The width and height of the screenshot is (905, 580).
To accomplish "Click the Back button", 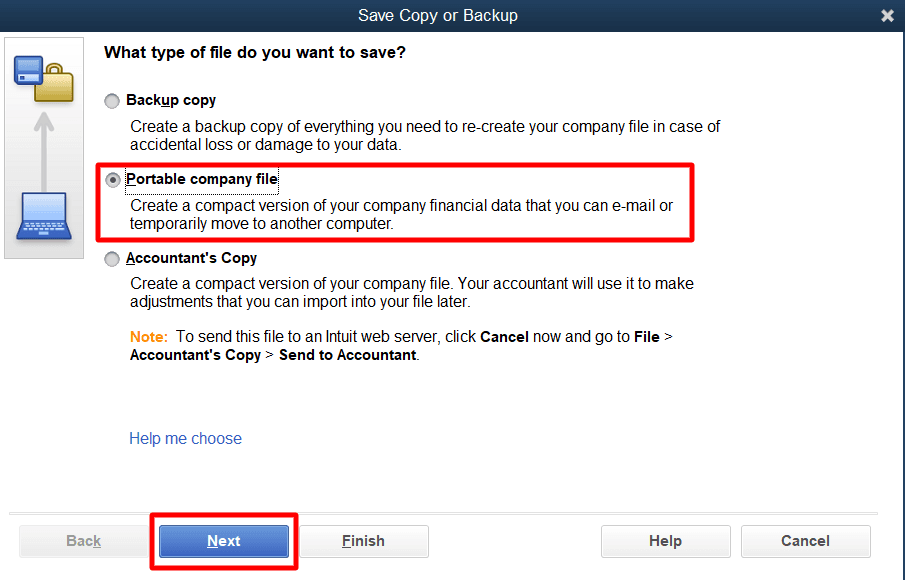I will tap(83, 541).
